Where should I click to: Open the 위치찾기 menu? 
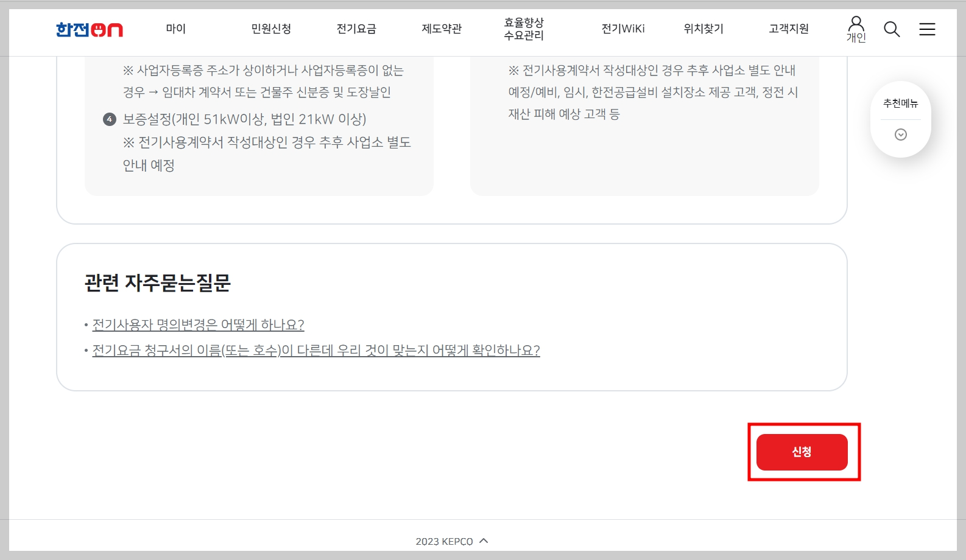(x=703, y=29)
